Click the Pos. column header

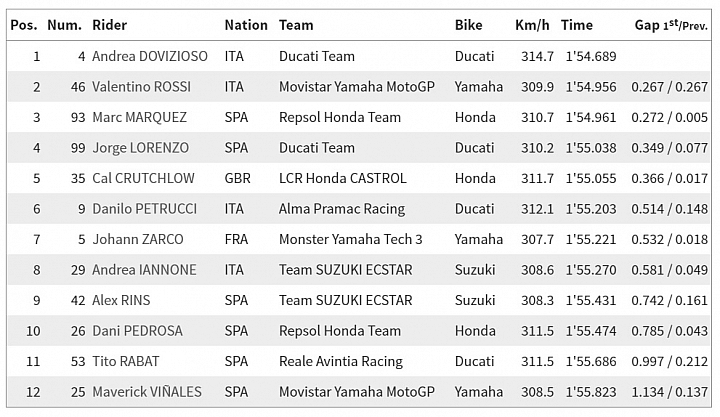[24, 25]
